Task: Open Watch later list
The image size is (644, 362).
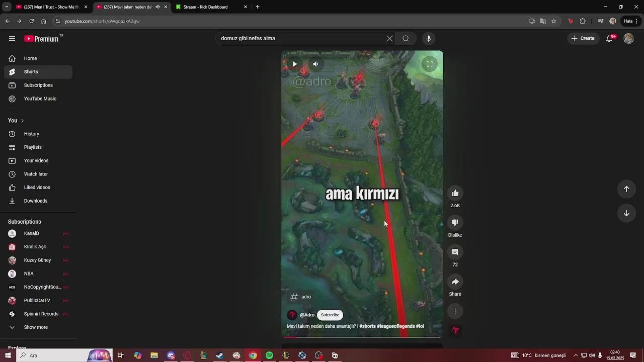Action: click(x=38, y=174)
